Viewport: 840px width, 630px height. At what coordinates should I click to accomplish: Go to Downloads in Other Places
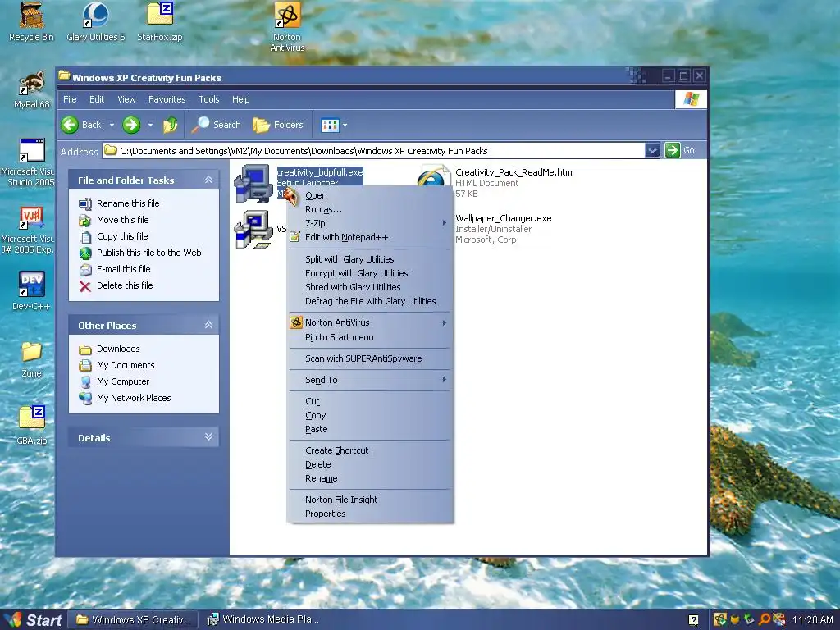tap(109, 349)
